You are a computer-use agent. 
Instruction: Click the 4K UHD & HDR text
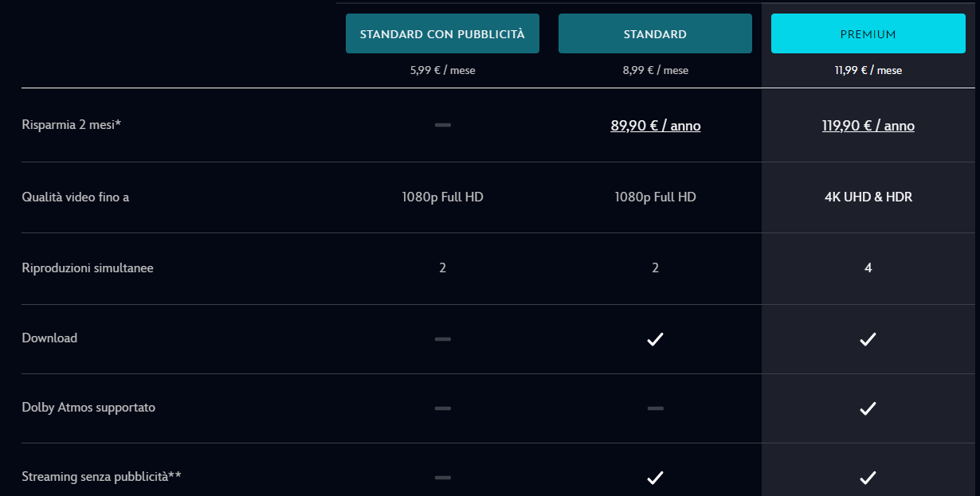click(868, 197)
